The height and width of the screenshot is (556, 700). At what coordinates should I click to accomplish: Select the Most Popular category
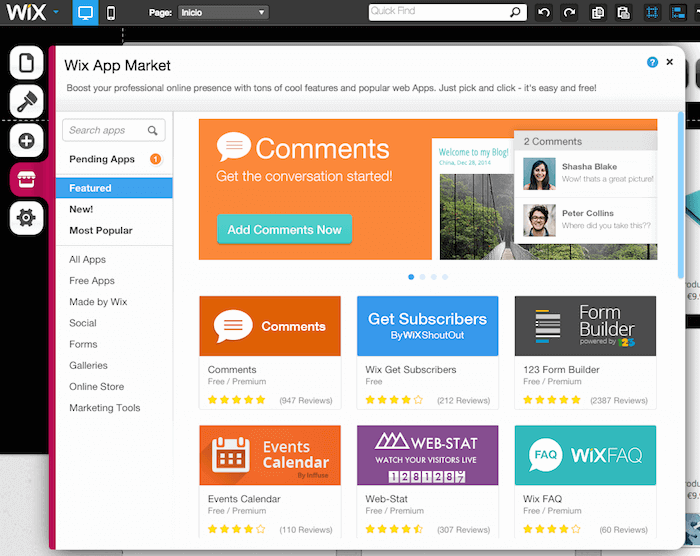click(101, 230)
